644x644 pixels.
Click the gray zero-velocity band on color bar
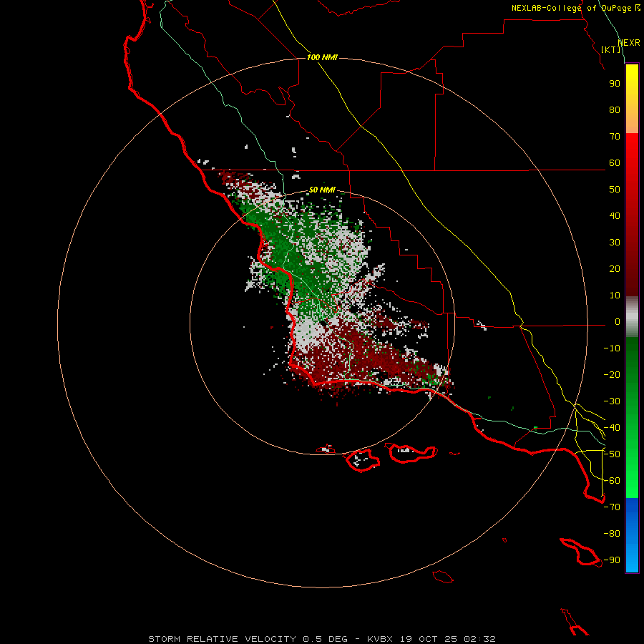(x=632, y=317)
